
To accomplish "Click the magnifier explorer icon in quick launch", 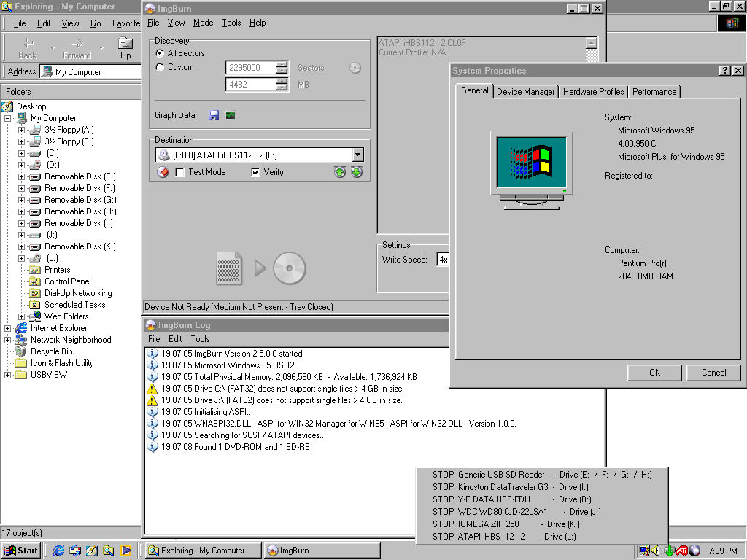I will (109, 551).
